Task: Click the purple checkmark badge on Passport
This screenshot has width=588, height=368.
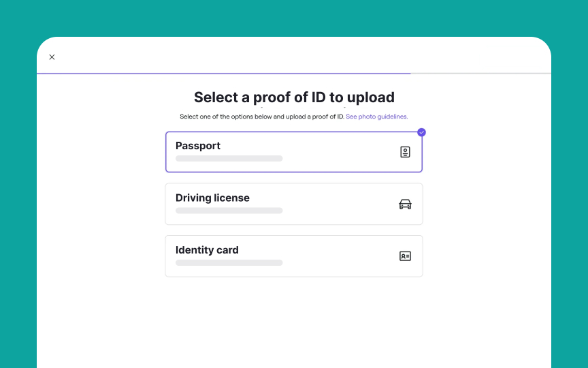Action: coord(421,132)
